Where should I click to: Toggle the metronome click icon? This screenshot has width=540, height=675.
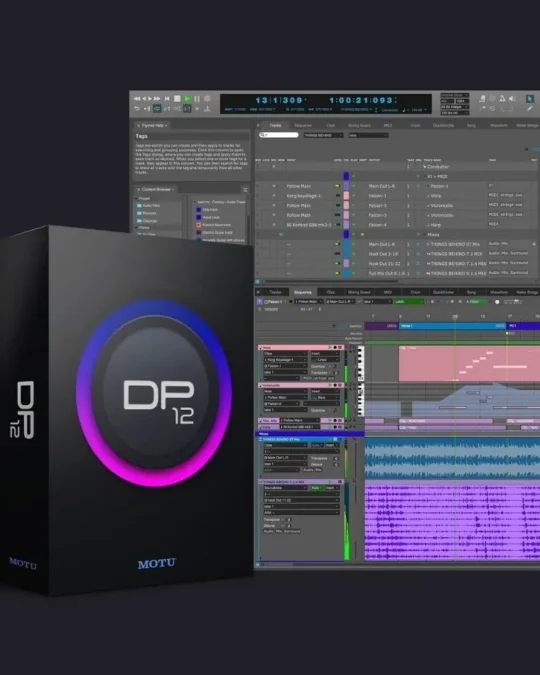(x=502, y=99)
